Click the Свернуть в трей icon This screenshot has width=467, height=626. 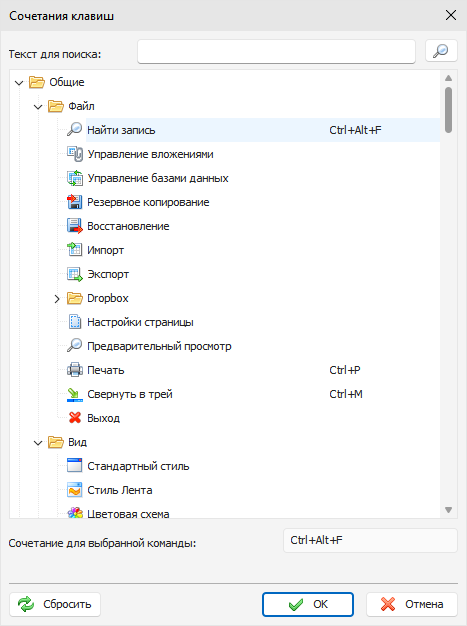pyautogui.click(x=75, y=394)
